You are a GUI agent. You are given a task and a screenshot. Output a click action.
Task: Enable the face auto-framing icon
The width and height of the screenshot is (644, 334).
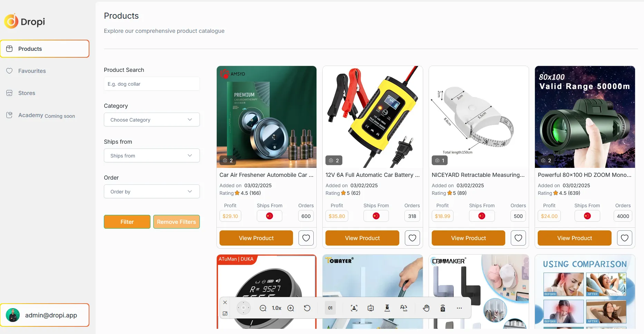click(x=354, y=308)
